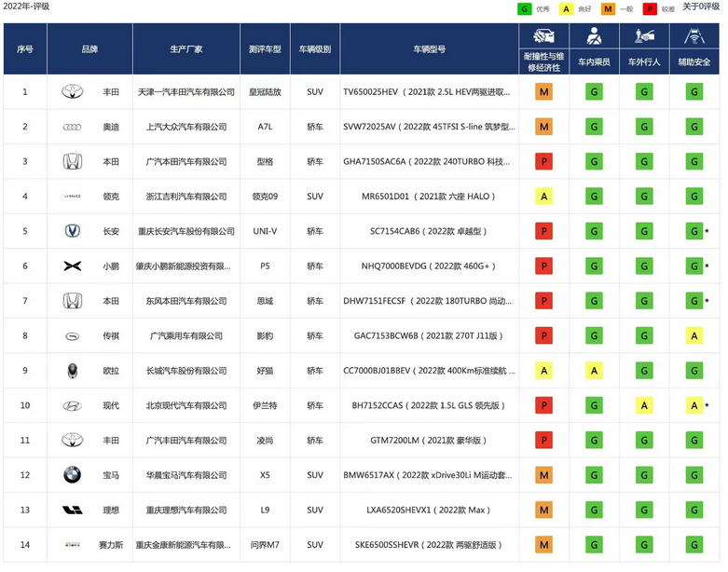Click the 车辆型号 column header
The height and width of the screenshot is (572, 728).
coord(430,48)
